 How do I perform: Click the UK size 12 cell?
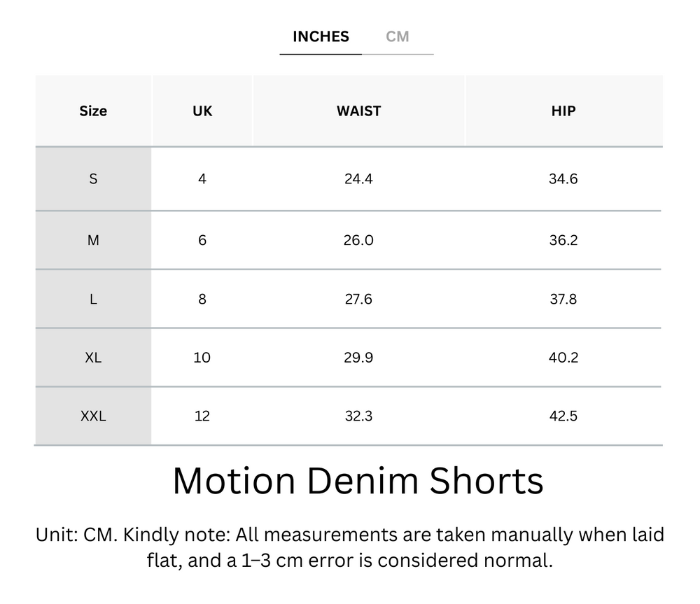click(x=202, y=416)
